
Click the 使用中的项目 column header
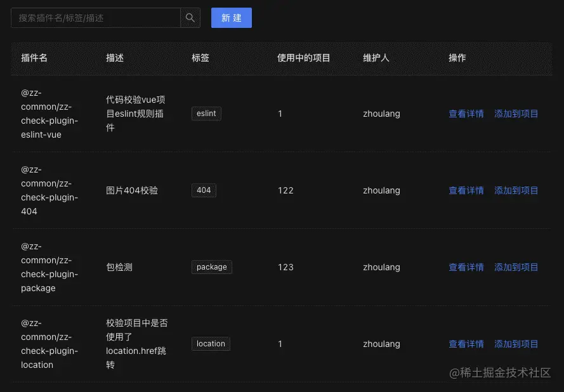tap(304, 58)
